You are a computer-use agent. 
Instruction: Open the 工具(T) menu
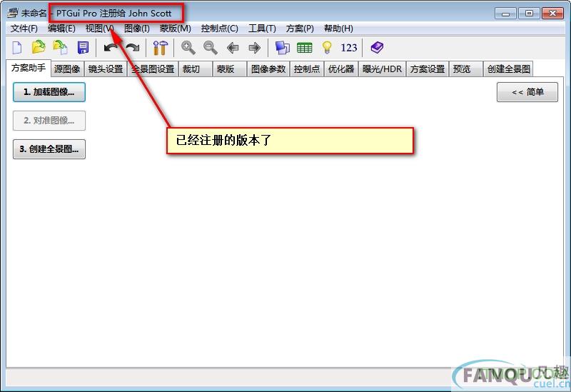coord(262,29)
